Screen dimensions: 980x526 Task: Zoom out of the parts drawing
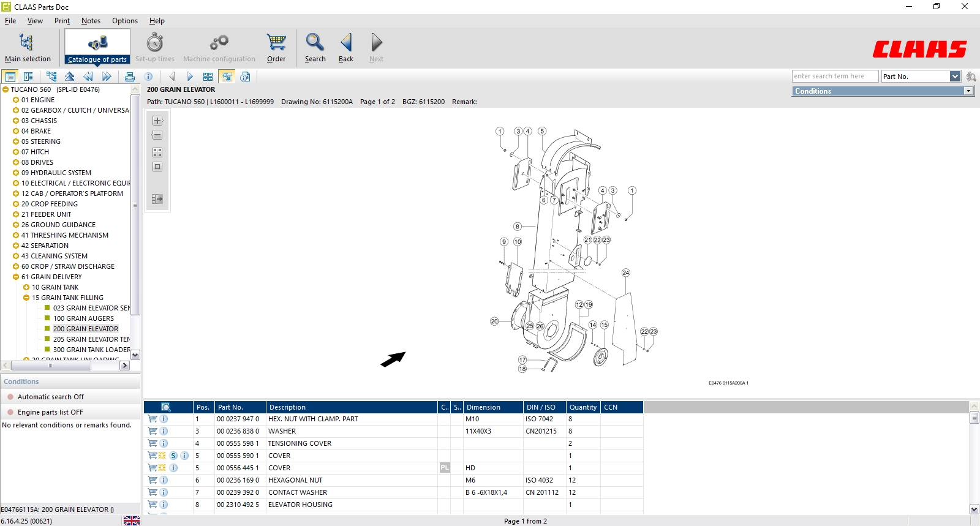157,135
